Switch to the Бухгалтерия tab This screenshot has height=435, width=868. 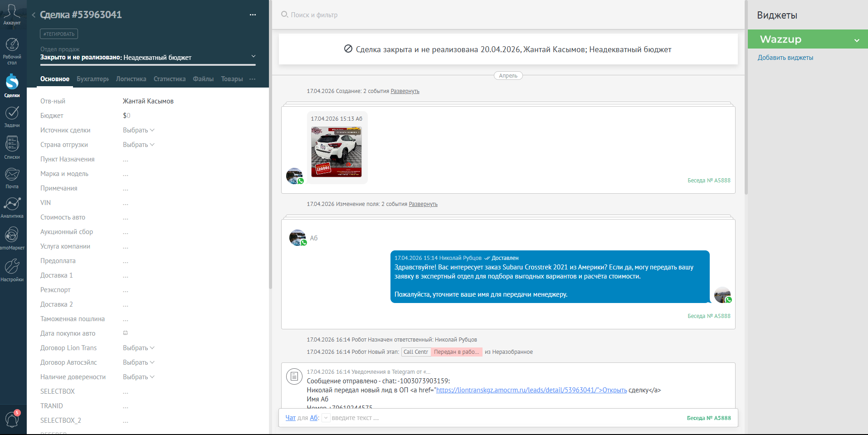pyautogui.click(x=93, y=79)
